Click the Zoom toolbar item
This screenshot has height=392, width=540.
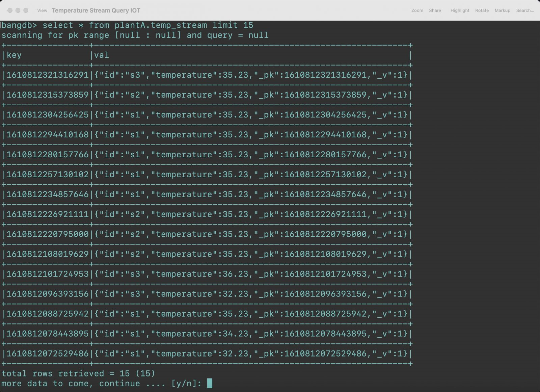pos(417,10)
